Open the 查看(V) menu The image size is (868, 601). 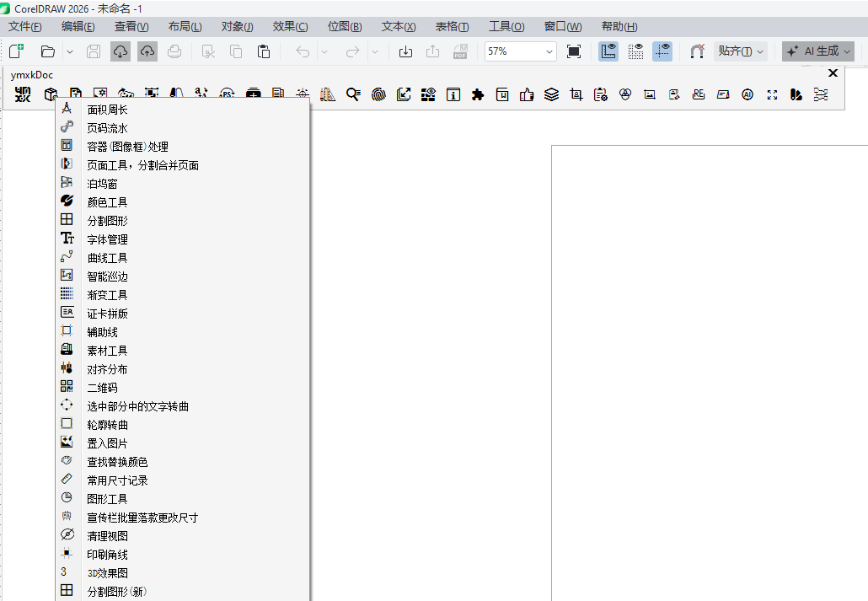click(x=131, y=27)
